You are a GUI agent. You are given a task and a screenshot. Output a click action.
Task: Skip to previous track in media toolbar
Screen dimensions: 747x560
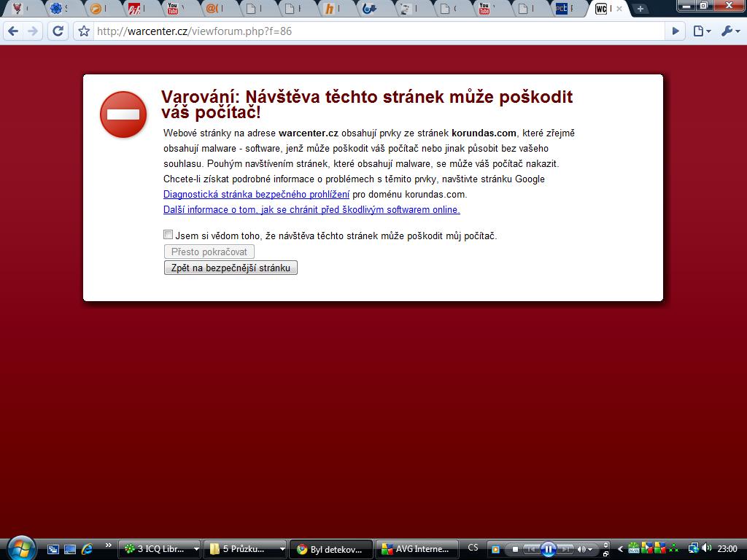(x=532, y=550)
